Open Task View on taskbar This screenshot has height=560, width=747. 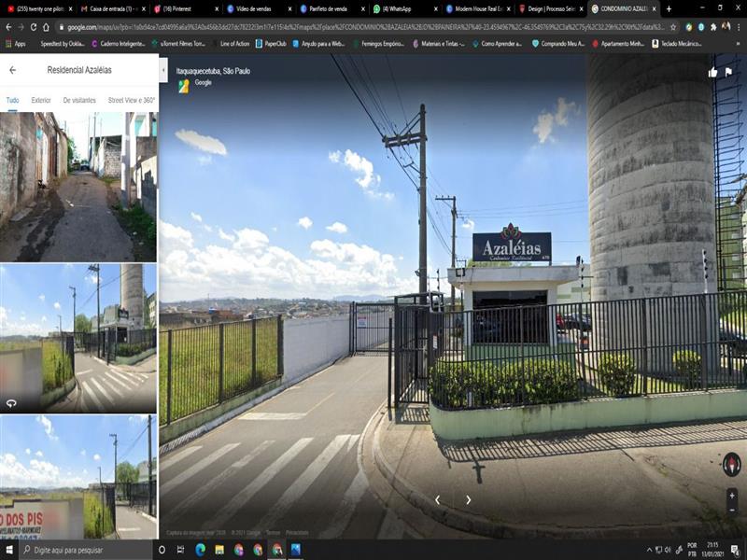pos(180,550)
